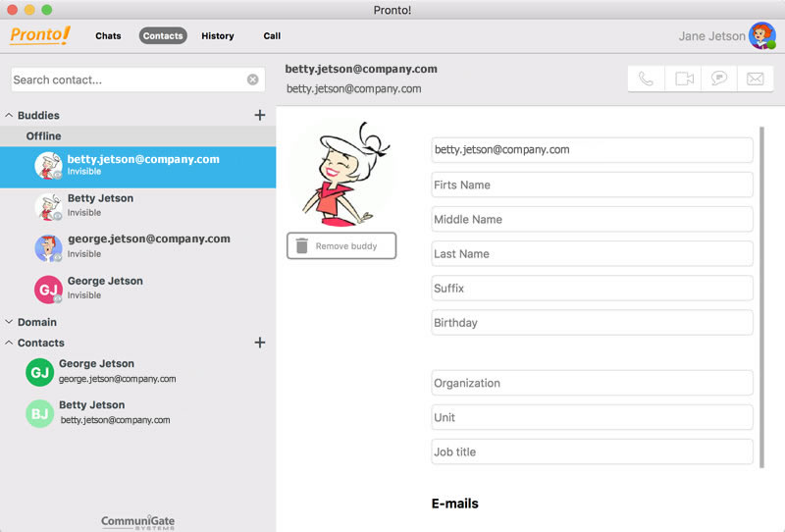Open the Chats tab
Viewport: 785px width, 532px height.
pos(108,35)
